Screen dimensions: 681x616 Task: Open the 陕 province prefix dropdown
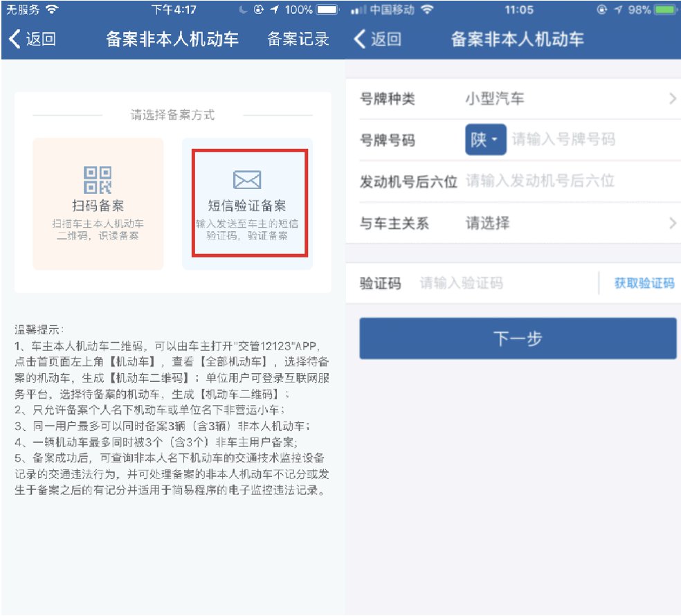click(x=485, y=140)
